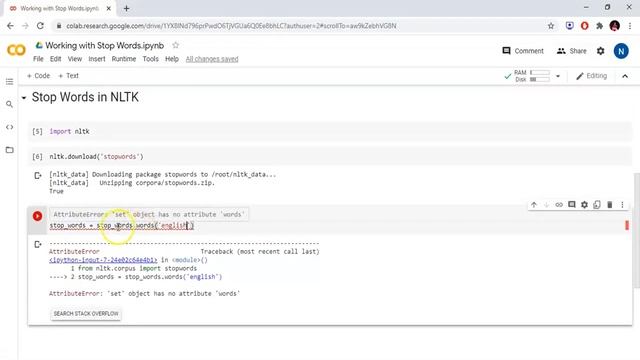This screenshot has height=360, width=640.
Task: Open the find and replace search icon
Action: [x=9, y=104]
